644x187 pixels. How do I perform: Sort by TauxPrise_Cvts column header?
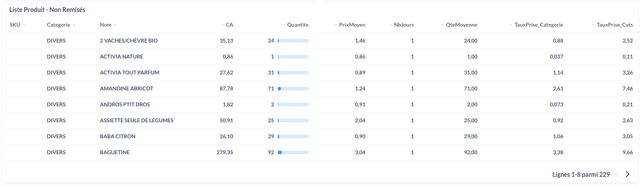[614, 25]
